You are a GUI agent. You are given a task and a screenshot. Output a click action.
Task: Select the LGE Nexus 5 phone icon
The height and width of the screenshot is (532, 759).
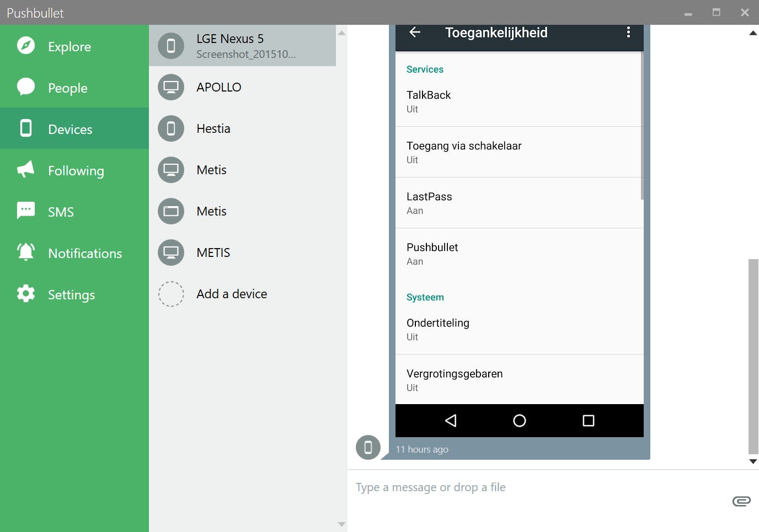171,45
